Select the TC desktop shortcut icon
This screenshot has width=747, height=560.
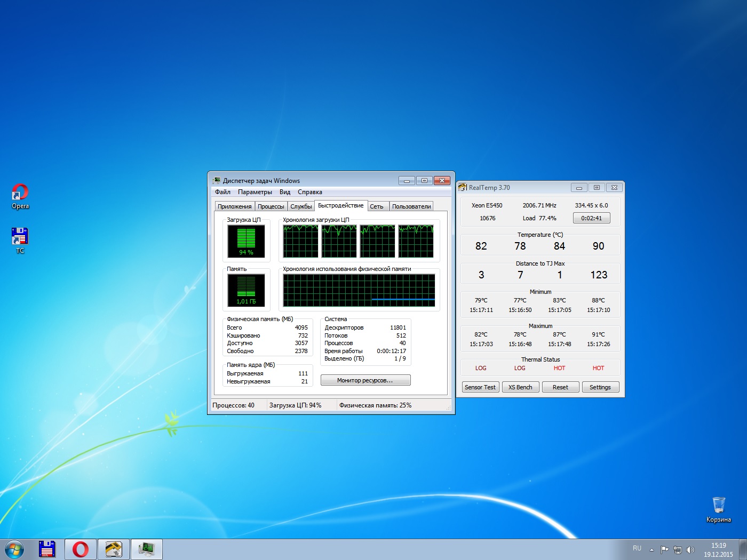(20, 241)
